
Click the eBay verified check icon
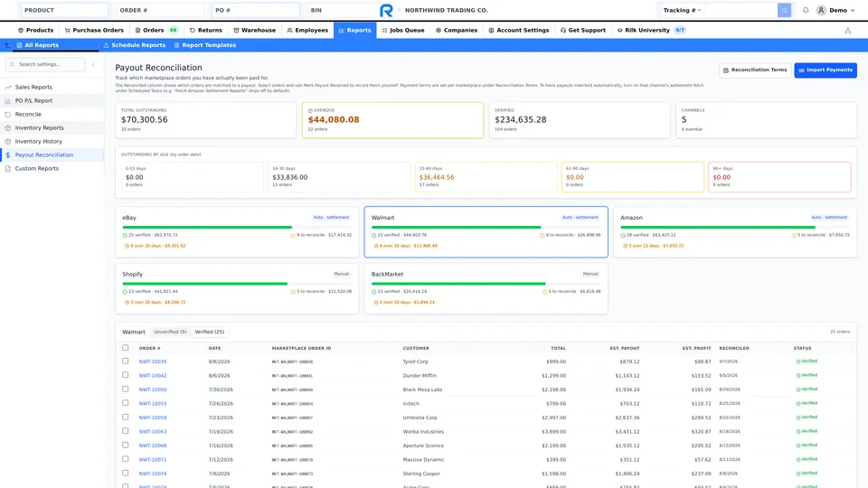125,235
